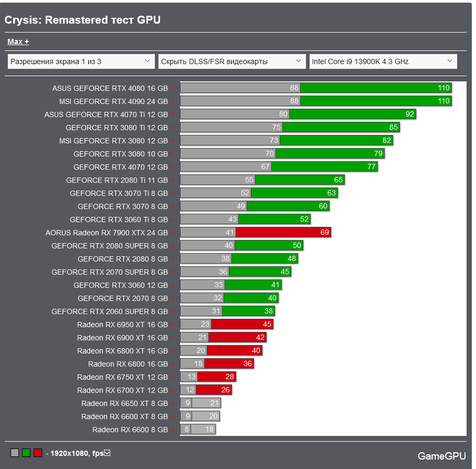Remove ASUS GEFORCE RTX 4080 from chart
The height and width of the screenshot is (469, 476).
pos(172,88)
